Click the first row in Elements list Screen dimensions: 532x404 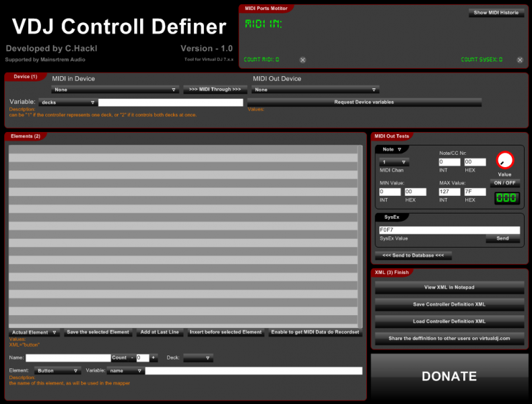tap(183, 149)
